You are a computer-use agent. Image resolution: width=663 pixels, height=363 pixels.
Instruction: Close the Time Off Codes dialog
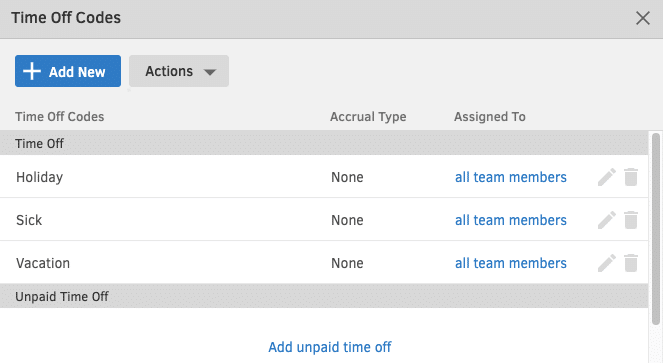pyautogui.click(x=643, y=18)
